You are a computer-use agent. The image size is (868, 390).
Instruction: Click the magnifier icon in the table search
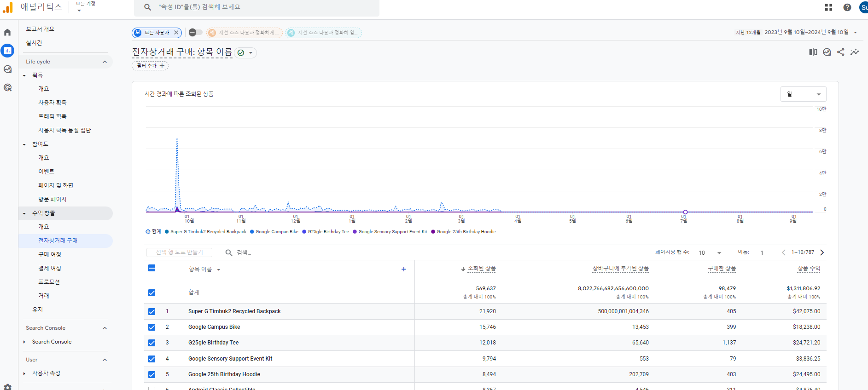229,252
